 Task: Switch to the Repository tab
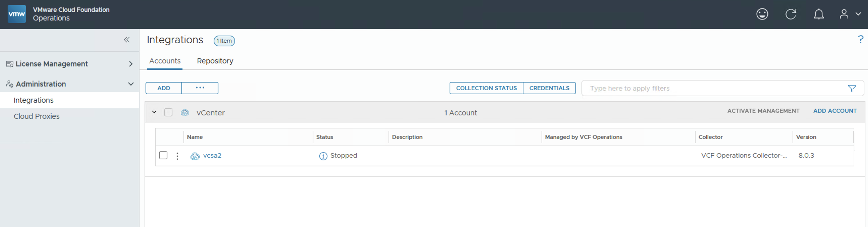[x=215, y=61]
